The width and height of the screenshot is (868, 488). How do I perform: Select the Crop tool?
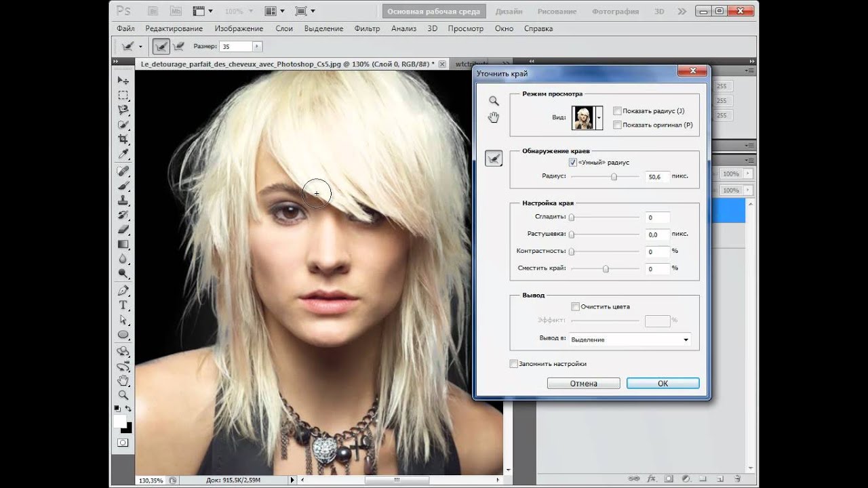point(123,139)
